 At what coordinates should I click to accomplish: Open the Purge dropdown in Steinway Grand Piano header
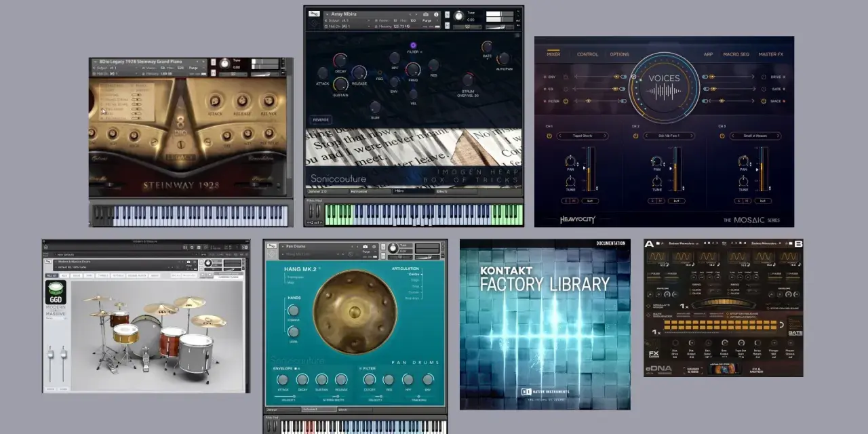(x=197, y=68)
